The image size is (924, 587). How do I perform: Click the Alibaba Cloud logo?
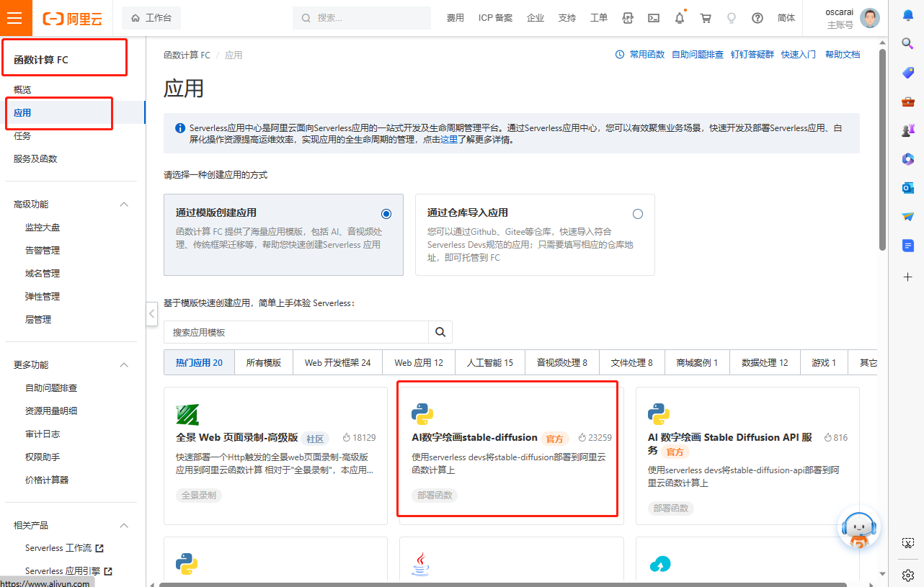click(73, 18)
